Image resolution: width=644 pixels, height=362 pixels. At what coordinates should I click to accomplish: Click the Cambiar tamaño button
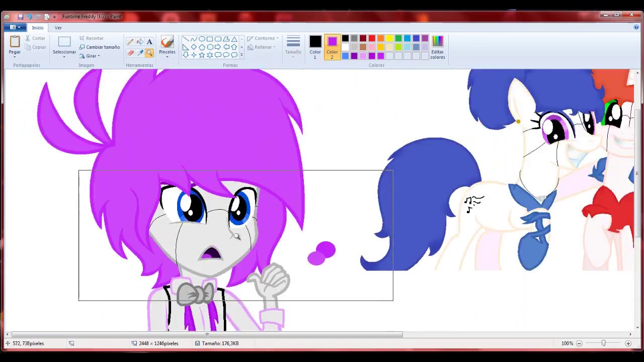pos(100,47)
